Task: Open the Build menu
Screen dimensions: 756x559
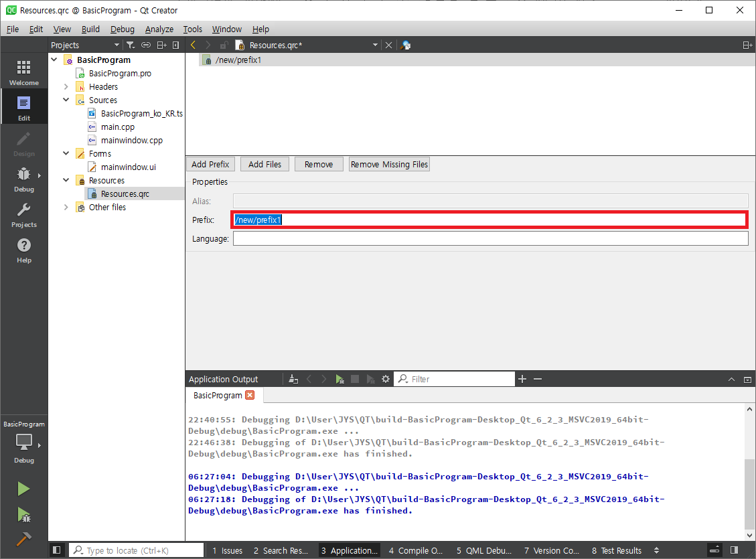Action: click(90, 29)
